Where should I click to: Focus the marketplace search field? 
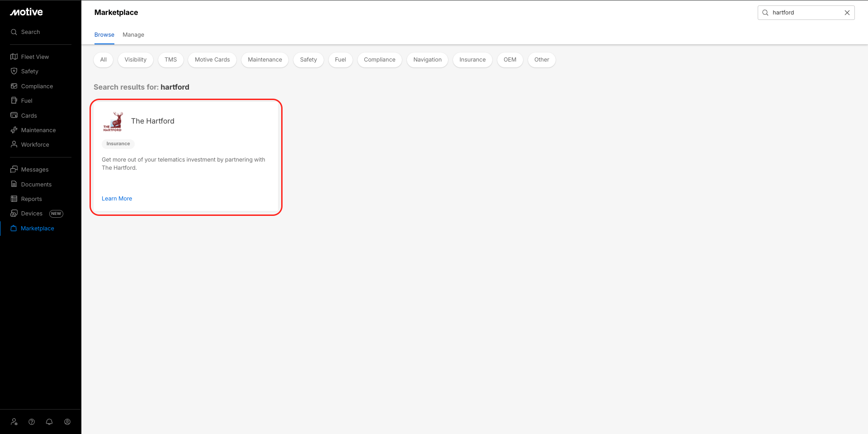(x=806, y=13)
